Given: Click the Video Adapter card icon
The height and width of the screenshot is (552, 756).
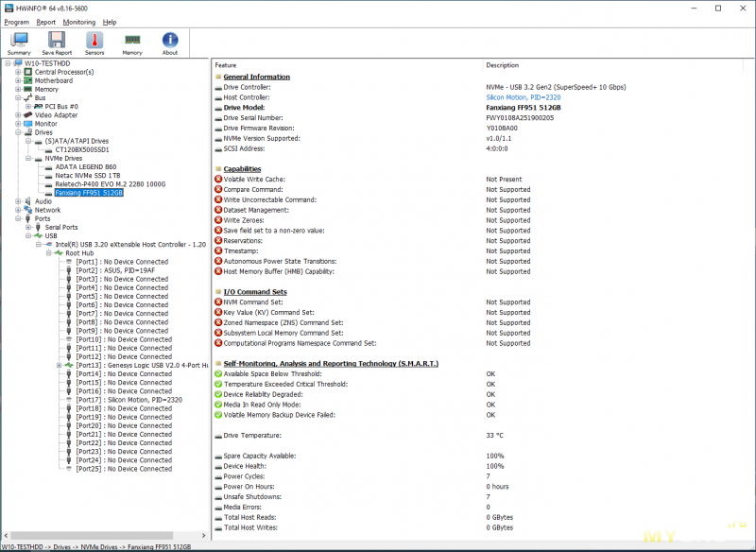Looking at the screenshot, I should tap(28, 115).
